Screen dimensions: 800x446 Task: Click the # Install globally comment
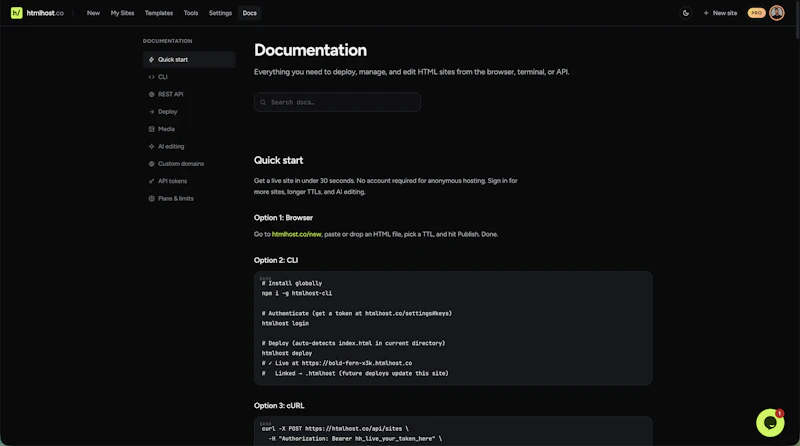[x=292, y=283]
